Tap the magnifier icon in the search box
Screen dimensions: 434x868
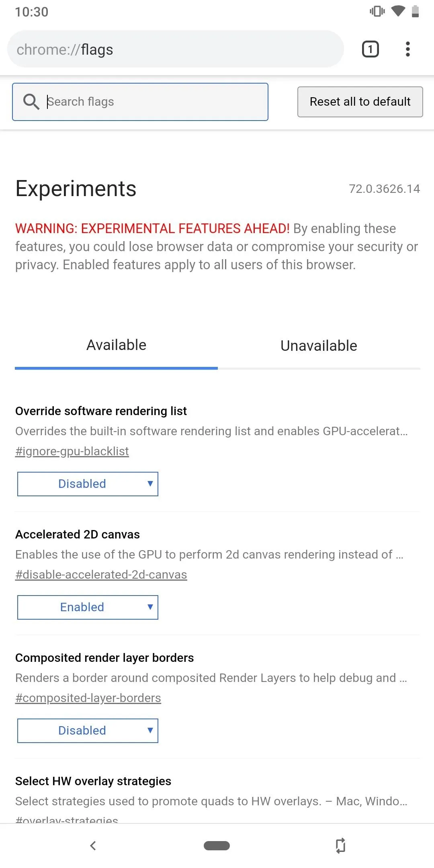tap(31, 102)
